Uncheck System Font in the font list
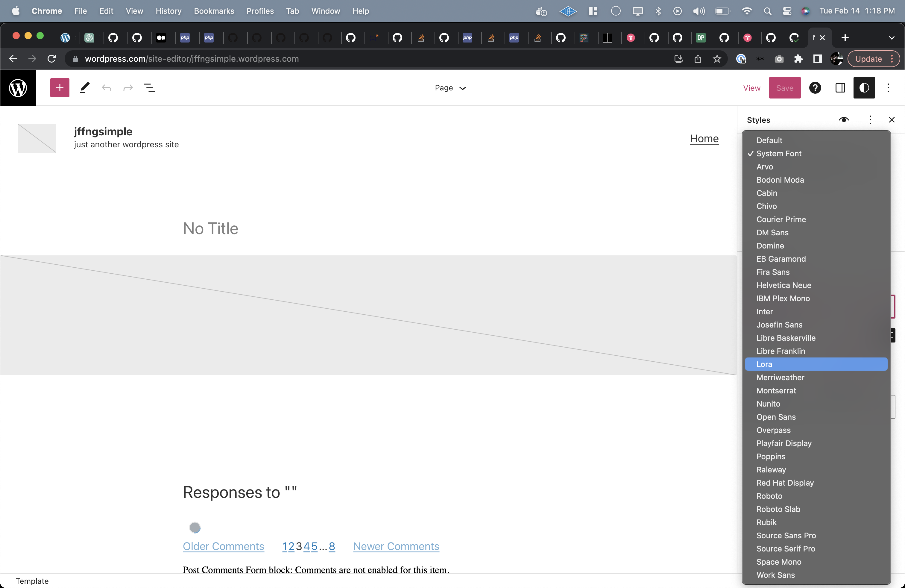The image size is (905, 588). (779, 153)
